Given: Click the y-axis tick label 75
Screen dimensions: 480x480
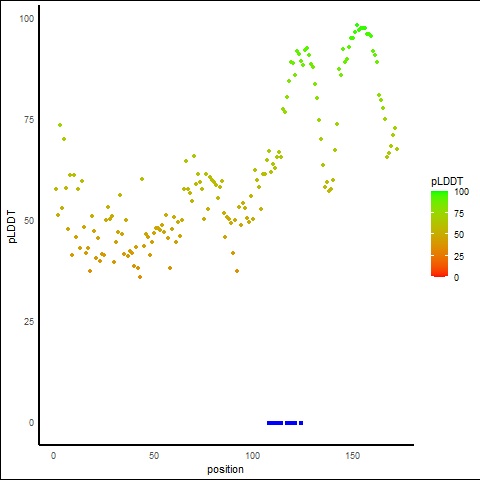Looking at the screenshot, I should tap(29, 120).
